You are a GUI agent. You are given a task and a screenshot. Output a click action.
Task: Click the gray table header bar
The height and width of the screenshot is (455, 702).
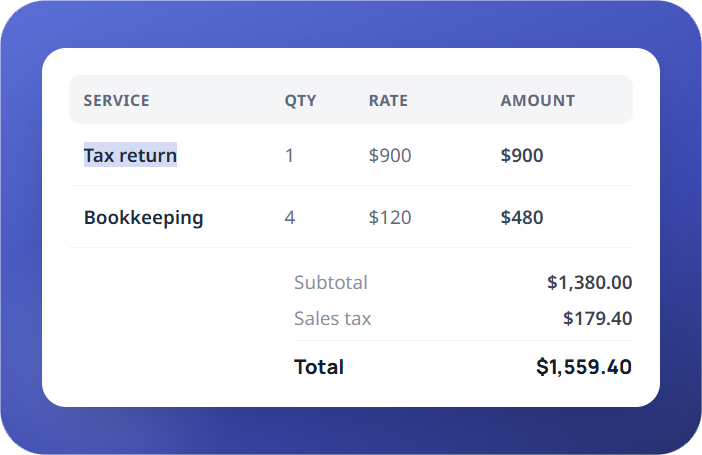(x=351, y=99)
